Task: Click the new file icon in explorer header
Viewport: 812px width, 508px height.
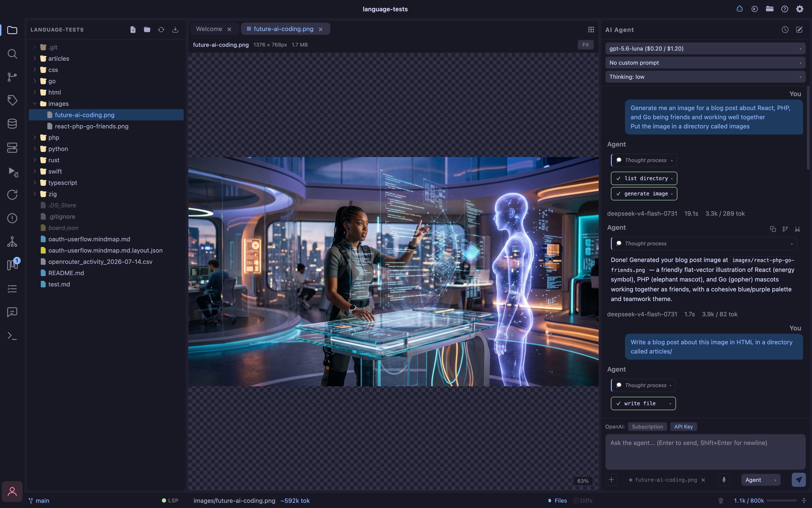Action: click(x=133, y=30)
